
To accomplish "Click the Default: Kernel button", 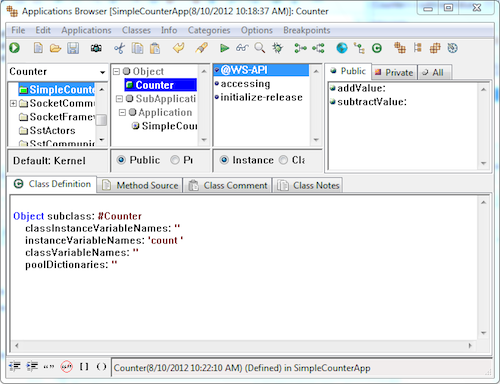I will click(x=57, y=161).
